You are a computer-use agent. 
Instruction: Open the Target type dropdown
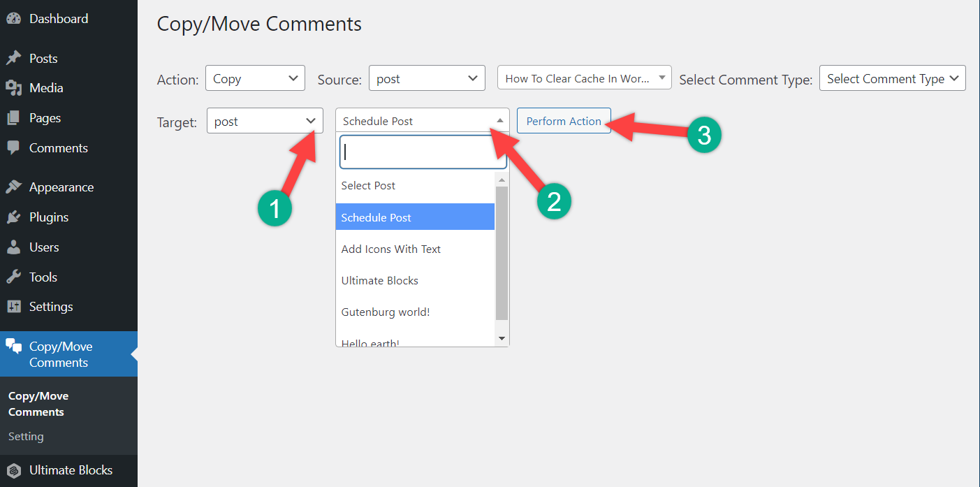(x=265, y=121)
